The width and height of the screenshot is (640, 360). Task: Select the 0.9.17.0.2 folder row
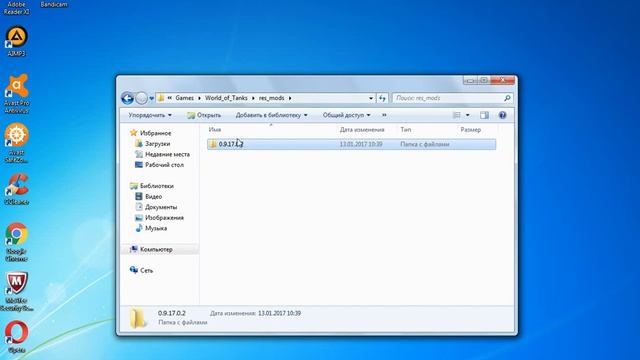(351, 144)
